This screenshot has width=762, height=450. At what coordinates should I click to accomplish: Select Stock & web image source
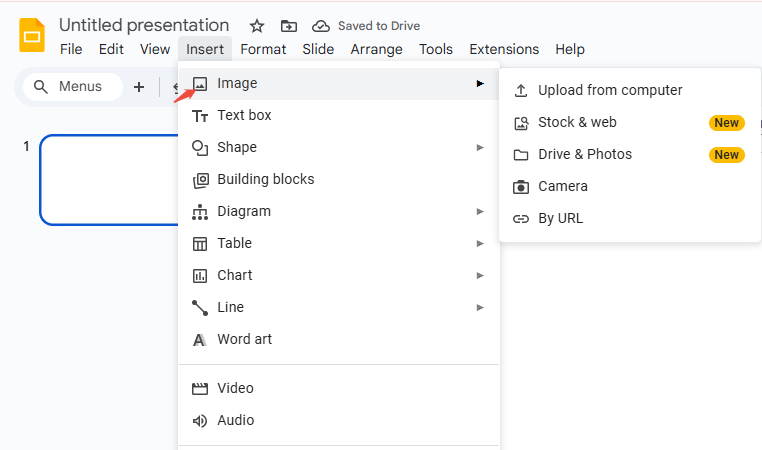577,122
